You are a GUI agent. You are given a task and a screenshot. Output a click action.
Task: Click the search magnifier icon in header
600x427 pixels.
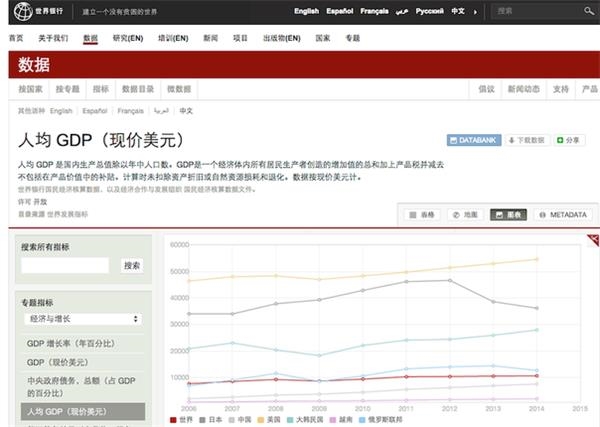tap(588, 12)
